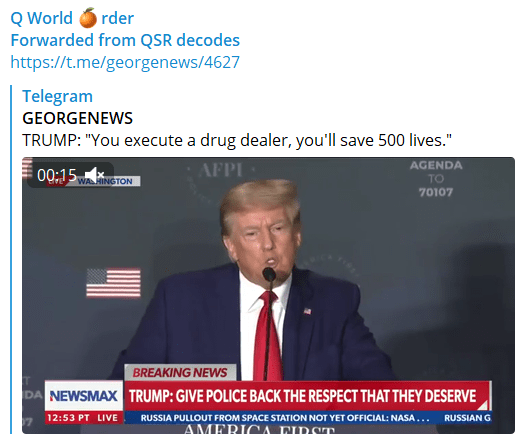Click the AFPI logo at top of video
Image resolution: width=526 pixels, height=441 pixels.
(221, 170)
